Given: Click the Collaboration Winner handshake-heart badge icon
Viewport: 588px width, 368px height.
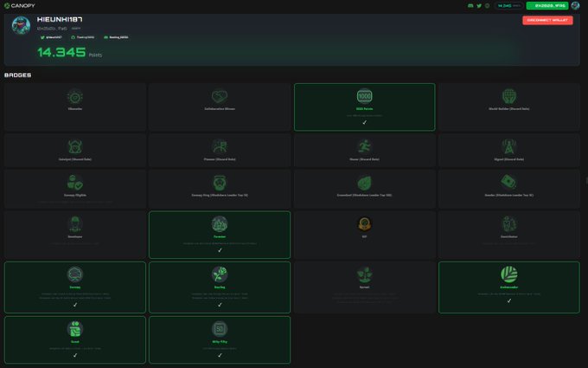Looking at the screenshot, I should coord(220,96).
